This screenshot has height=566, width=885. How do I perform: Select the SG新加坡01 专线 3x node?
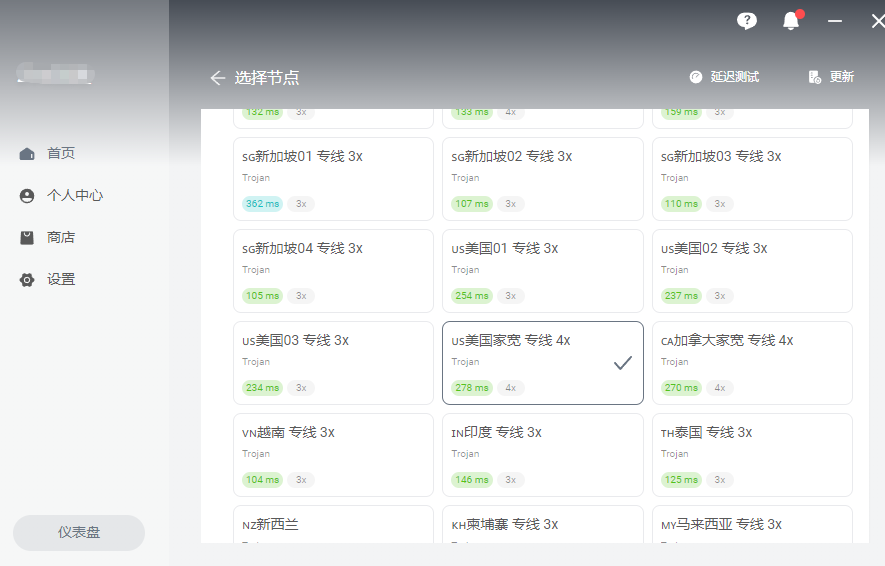pyautogui.click(x=334, y=179)
